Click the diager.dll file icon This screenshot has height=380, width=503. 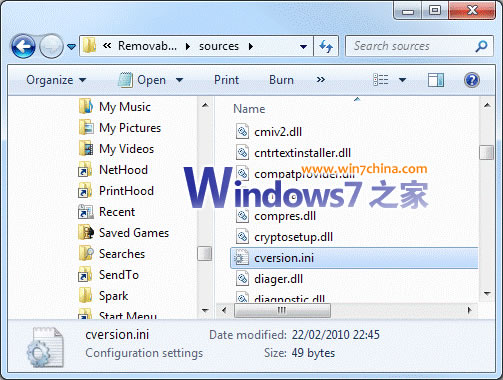click(242, 279)
